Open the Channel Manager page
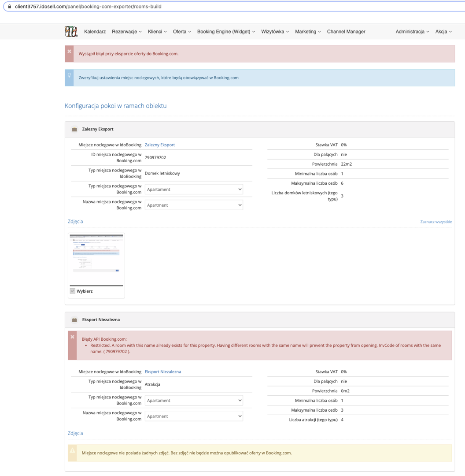The height and width of the screenshot is (476, 465). pos(346,32)
